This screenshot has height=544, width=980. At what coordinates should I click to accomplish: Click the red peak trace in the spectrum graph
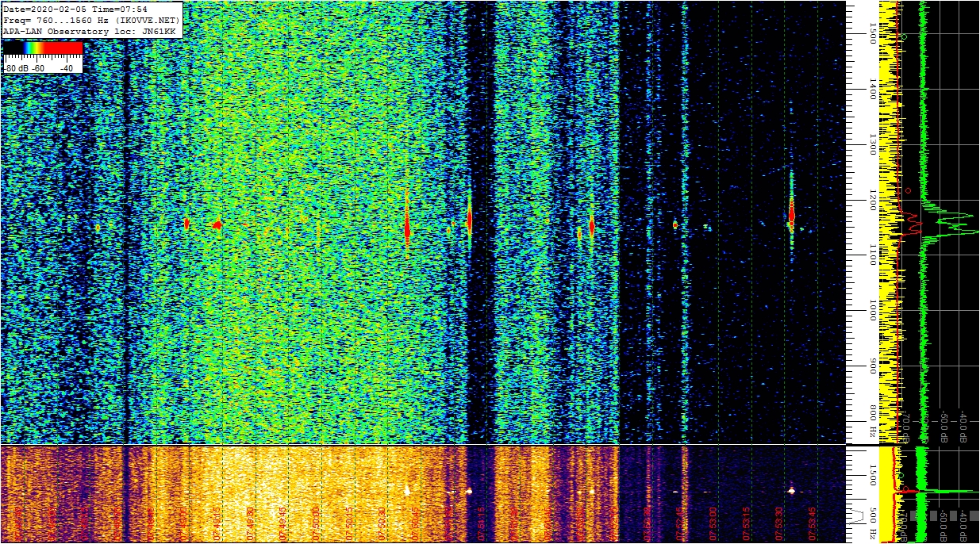(911, 223)
